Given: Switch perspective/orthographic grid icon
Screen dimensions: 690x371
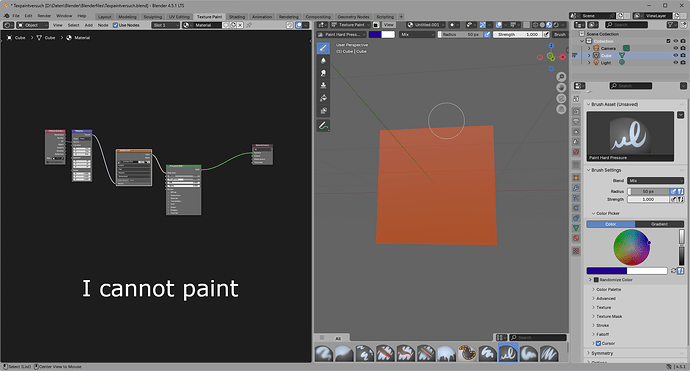Looking at the screenshot, I should pyautogui.click(x=561, y=109).
